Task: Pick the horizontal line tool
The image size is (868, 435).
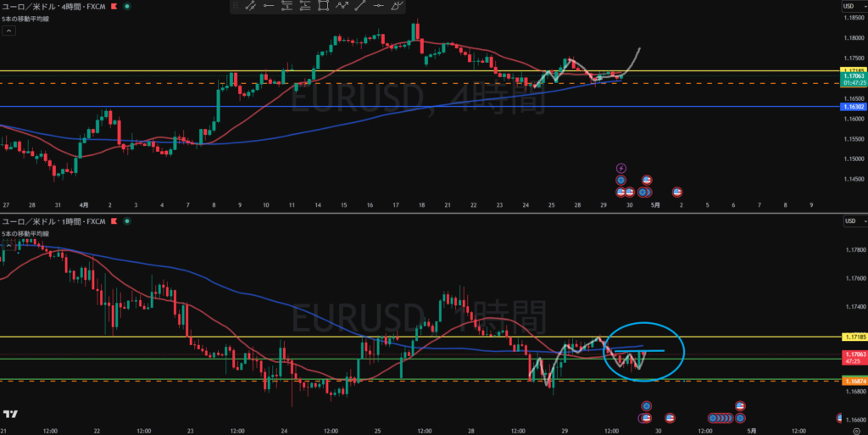Action: (378, 6)
